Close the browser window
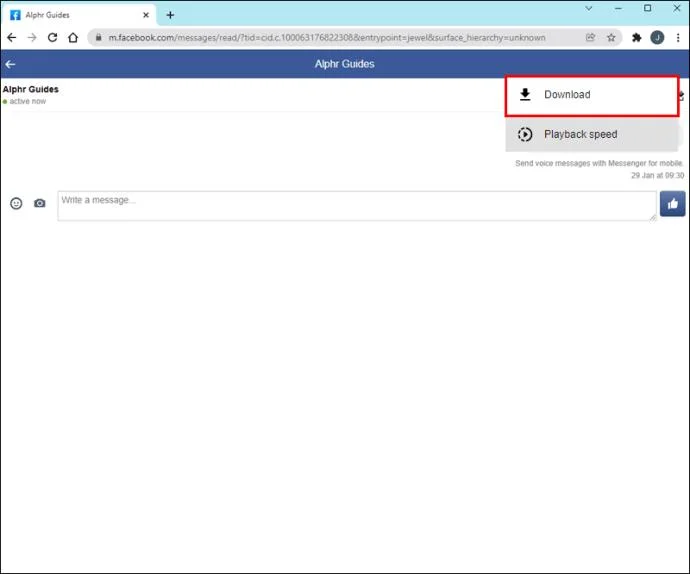This screenshot has height=574, width=690. pyautogui.click(x=677, y=8)
